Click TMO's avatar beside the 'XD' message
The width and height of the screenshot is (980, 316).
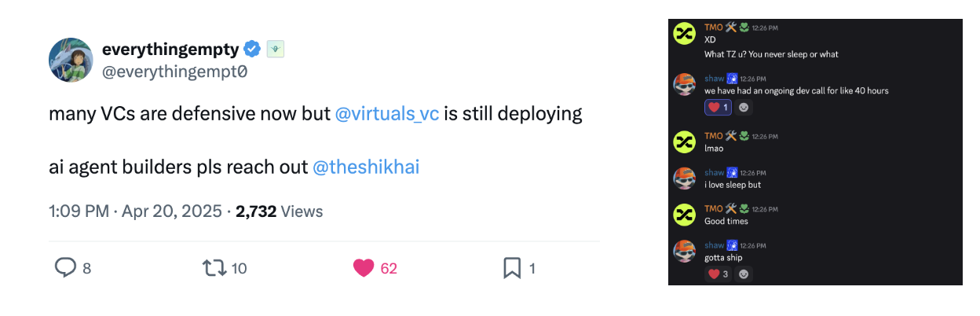685,33
